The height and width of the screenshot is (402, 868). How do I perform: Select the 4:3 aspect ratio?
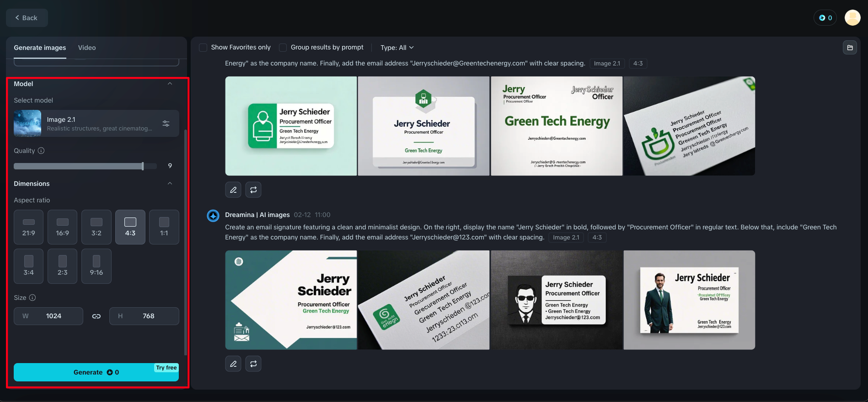tap(130, 227)
